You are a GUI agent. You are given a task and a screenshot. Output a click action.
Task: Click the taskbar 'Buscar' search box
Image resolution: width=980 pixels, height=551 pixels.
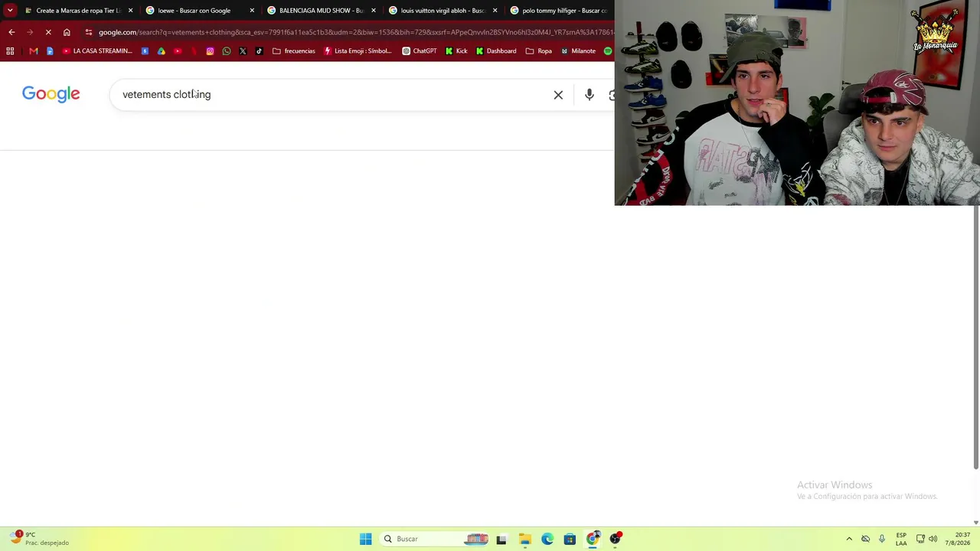click(x=435, y=539)
